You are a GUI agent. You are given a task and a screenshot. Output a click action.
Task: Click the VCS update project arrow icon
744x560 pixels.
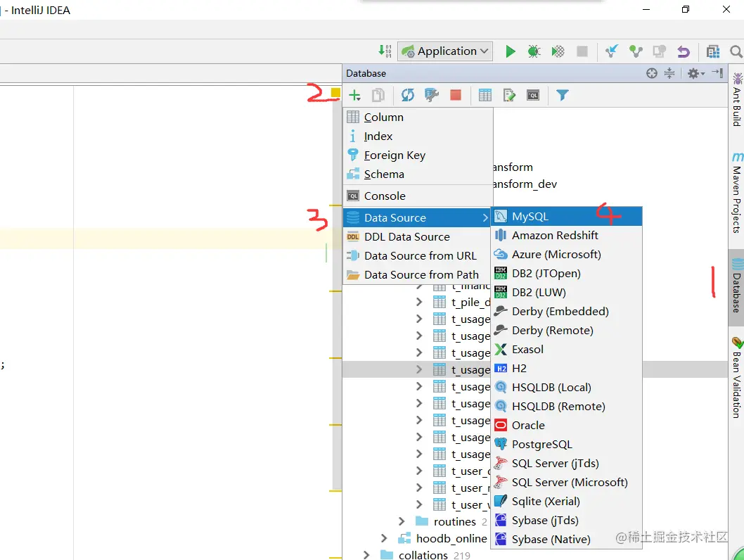[612, 51]
